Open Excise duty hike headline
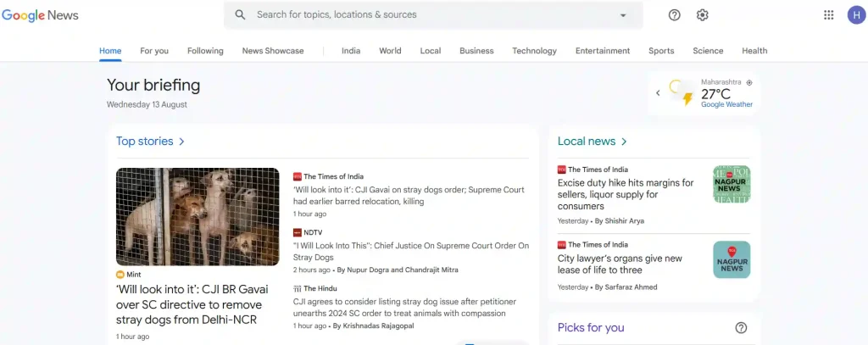868x345 pixels. coord(626,194)
